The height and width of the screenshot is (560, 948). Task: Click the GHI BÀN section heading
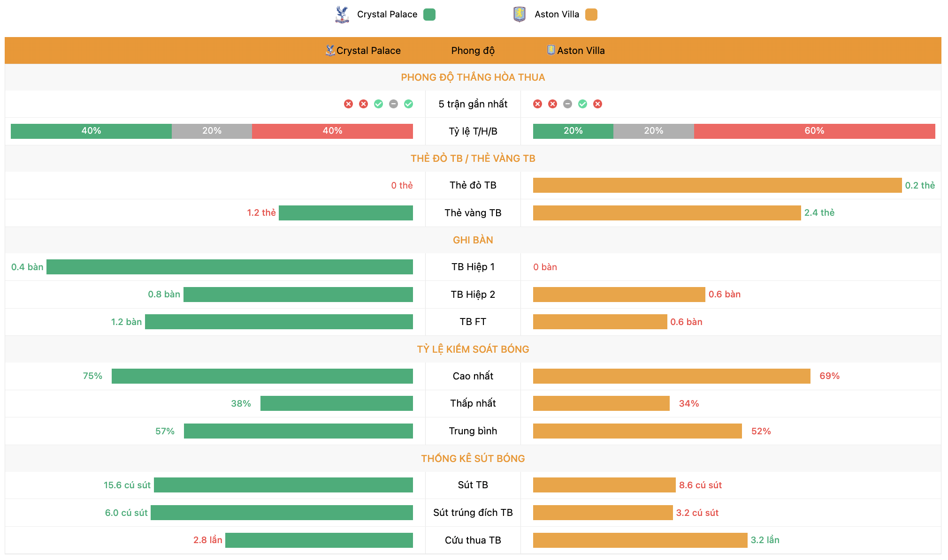click(x=473, y=240)
